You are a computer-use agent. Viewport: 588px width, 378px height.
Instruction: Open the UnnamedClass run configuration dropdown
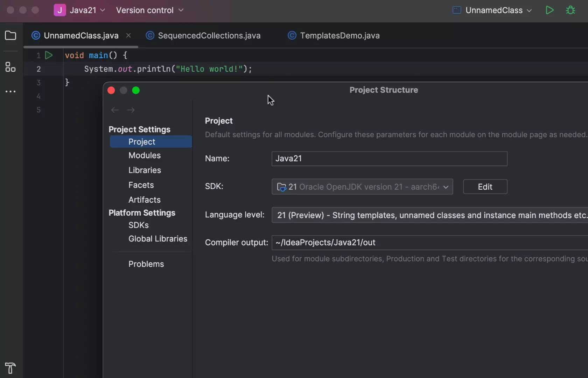[492, 10]
